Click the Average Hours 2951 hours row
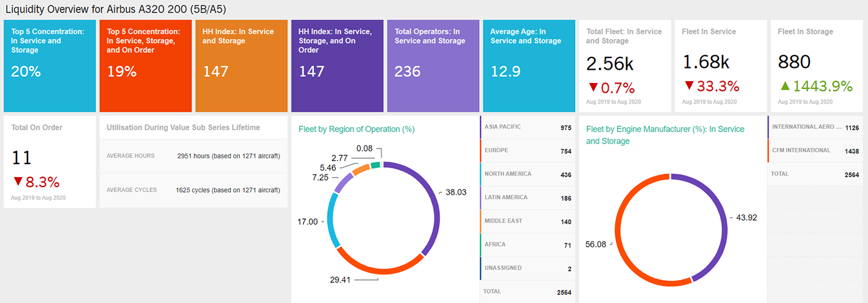 (193, 156)
